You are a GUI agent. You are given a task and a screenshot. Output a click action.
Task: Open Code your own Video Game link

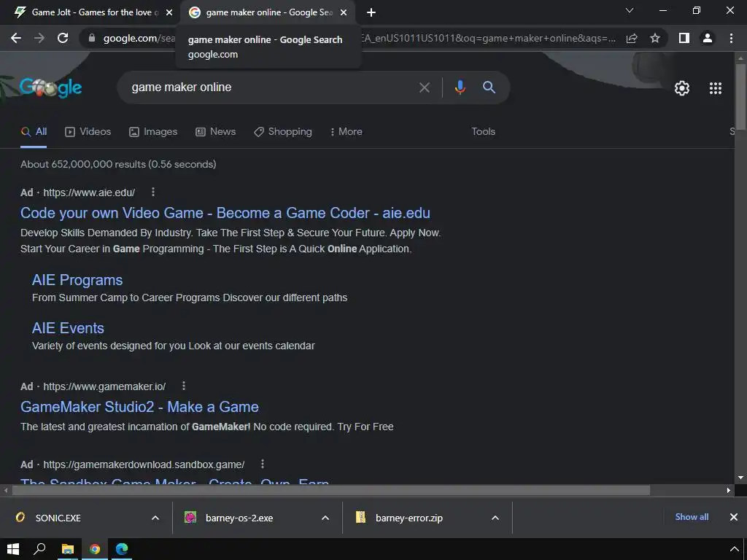click(x=225, y=213)
